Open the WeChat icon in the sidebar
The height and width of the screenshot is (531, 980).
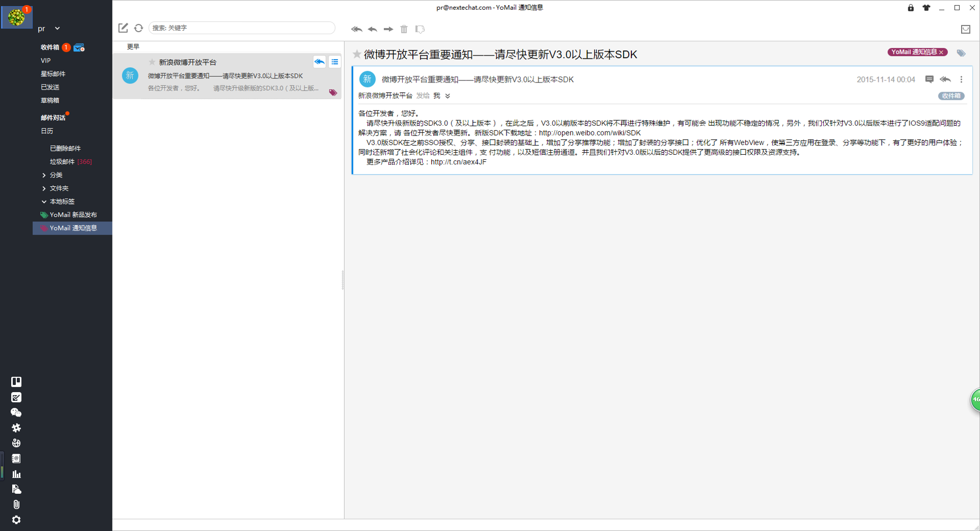(16, 412)
